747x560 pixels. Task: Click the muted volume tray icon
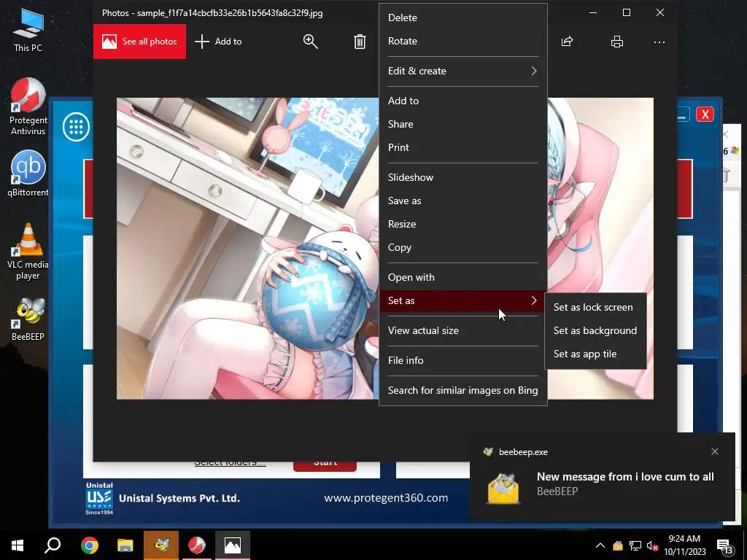click(652, 545)
